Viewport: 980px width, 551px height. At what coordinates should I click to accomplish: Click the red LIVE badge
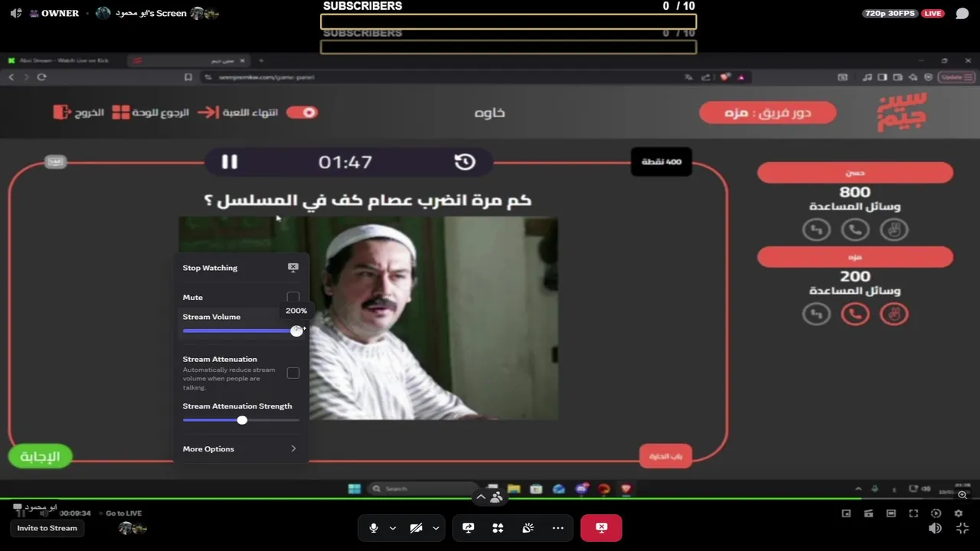933,14
